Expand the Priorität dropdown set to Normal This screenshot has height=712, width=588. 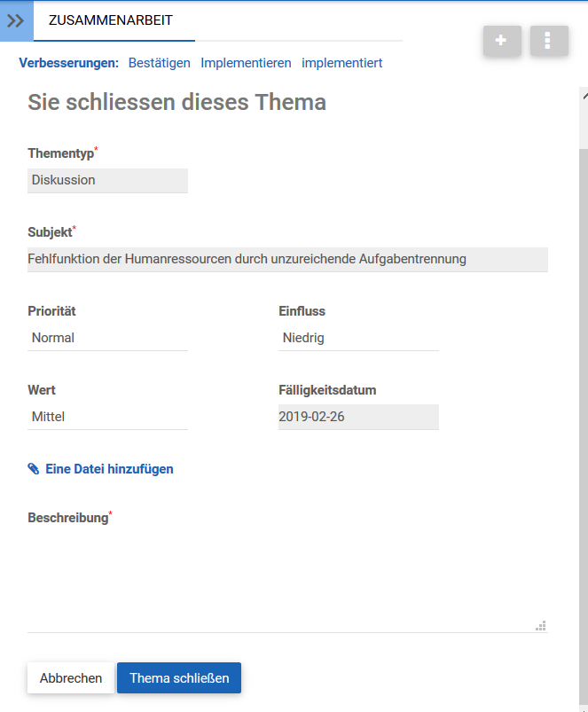[x=107, y=338]
